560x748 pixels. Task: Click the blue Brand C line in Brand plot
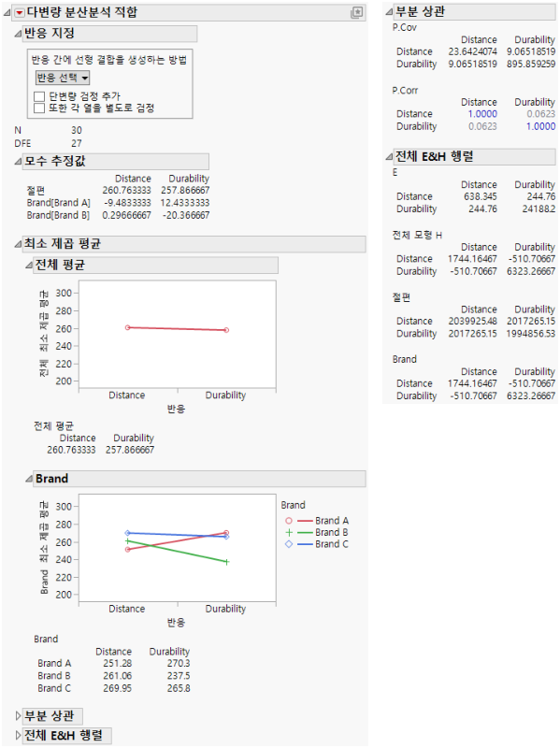click(x=177, y=535)
